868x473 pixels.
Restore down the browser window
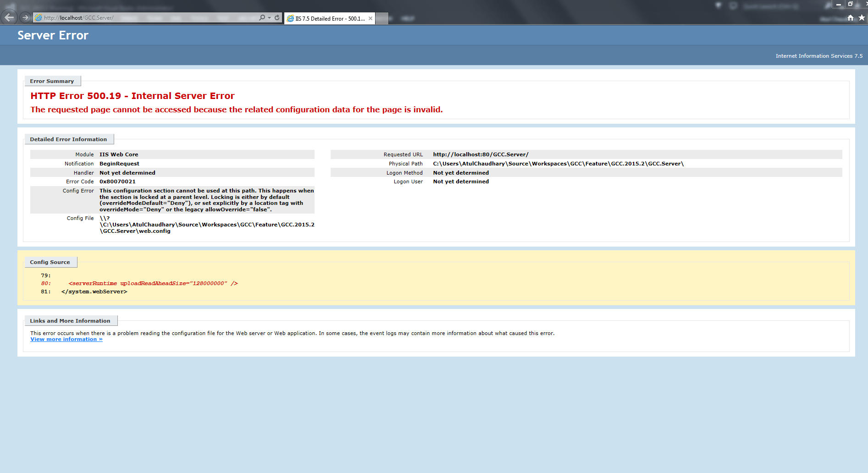point(850,4)
